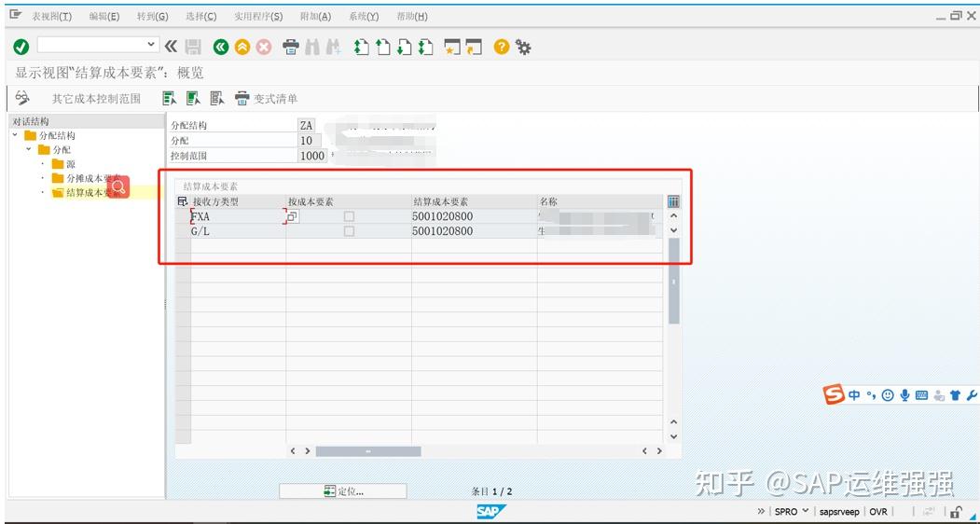Click the OVR insert mode indicator
Image resolution: width=980 pixels, height=524 pixels.
pyautogui.click(x=878, y=512)
